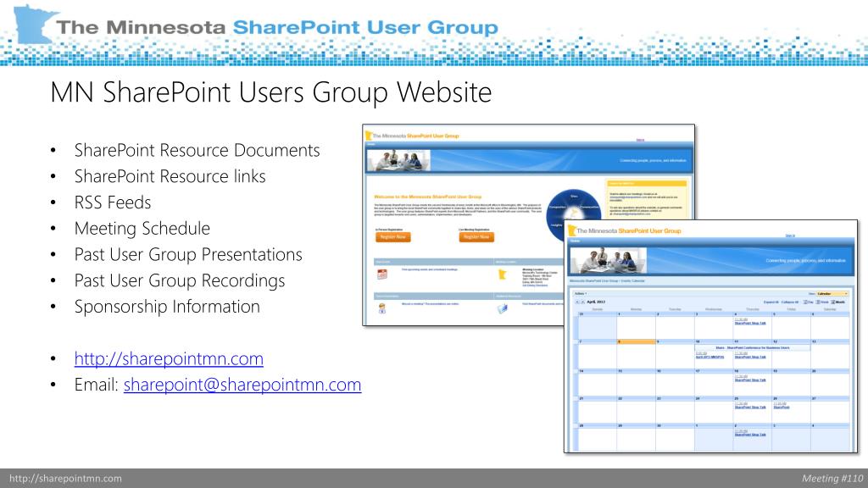
Task: Select the highlighted orange April 8 date cell
Action: click(636, 342)
